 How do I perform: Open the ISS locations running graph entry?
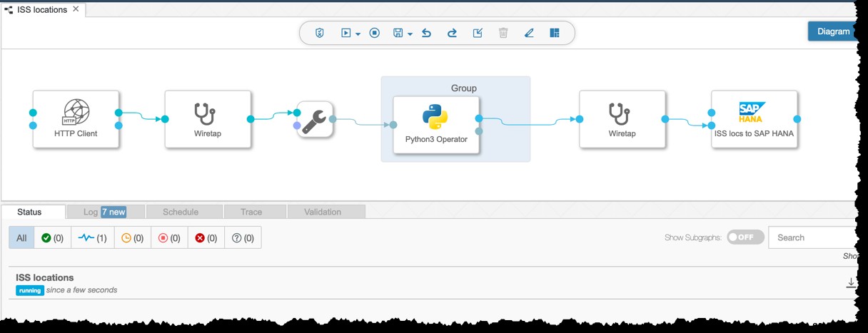(434, 283)
